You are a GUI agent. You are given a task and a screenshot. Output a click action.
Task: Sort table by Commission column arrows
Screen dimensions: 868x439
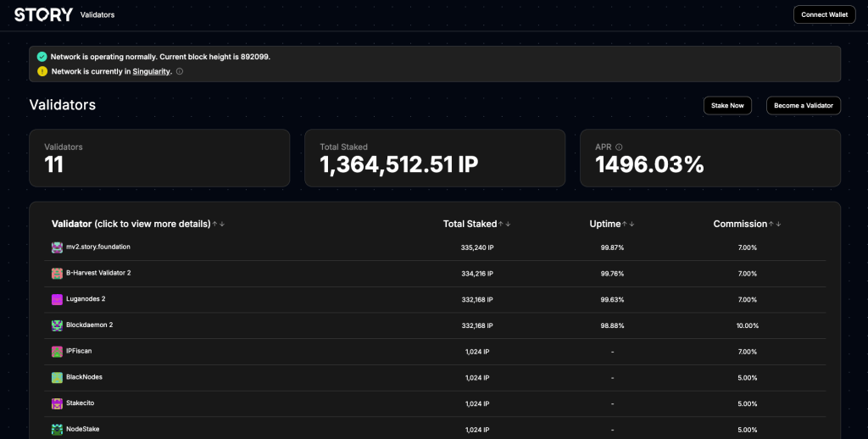[774, 225]
